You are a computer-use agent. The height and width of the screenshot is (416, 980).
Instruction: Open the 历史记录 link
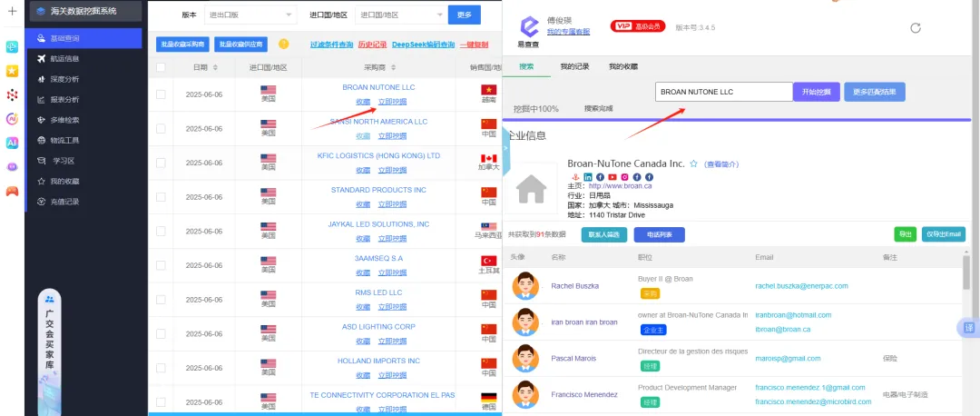tap(373, 45)
